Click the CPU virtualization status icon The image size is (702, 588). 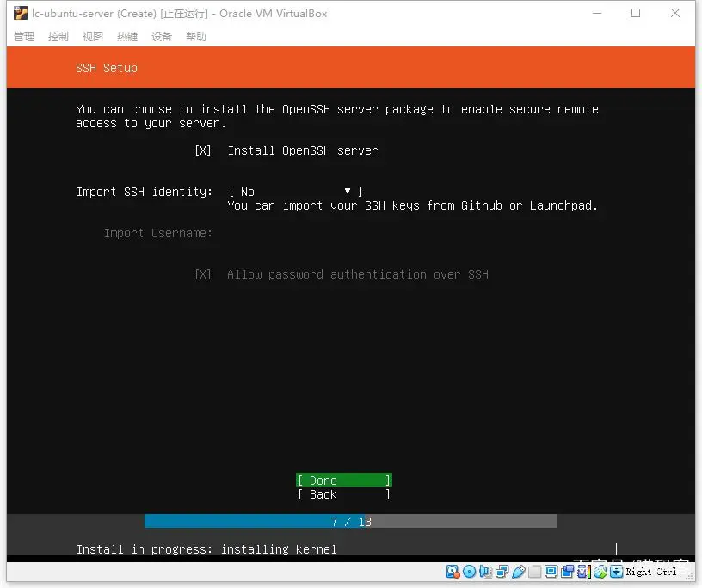pyautogui.click(x=584, y=572)
